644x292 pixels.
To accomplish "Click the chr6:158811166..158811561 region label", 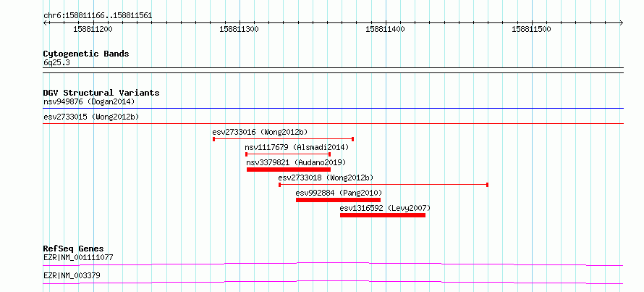I will (x=98, y=16).
